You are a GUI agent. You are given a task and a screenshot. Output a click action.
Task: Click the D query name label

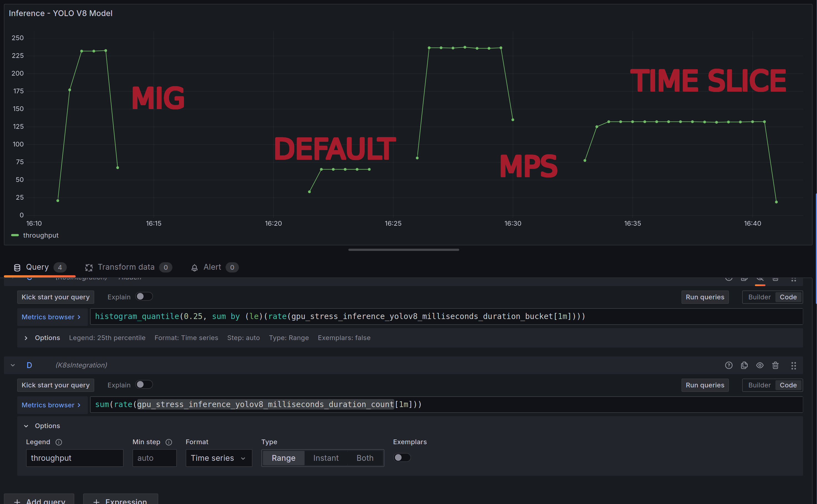tap(29, 365)
